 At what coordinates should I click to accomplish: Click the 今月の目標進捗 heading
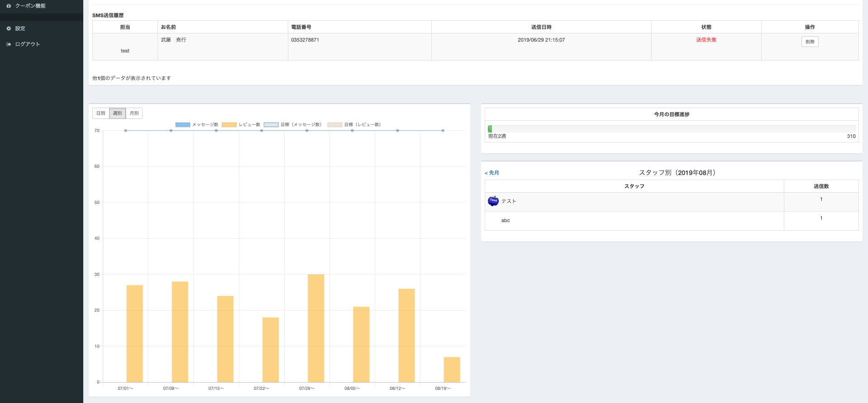pos(672,114)
